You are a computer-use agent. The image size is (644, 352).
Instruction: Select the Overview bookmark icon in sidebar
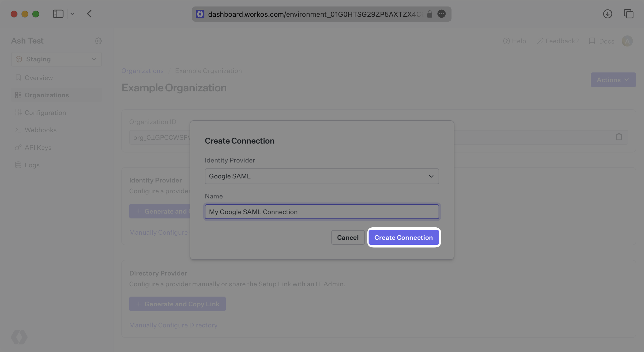(x=18, y=78)
